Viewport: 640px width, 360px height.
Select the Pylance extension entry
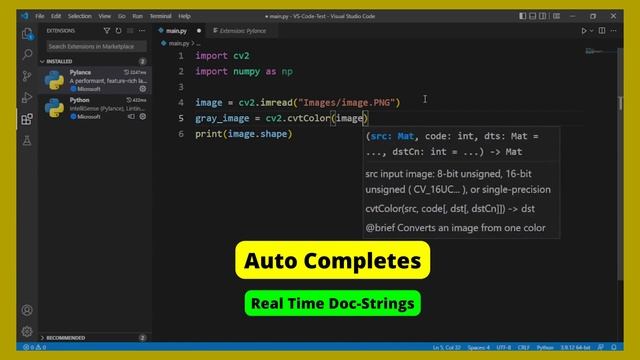(95, 80)
